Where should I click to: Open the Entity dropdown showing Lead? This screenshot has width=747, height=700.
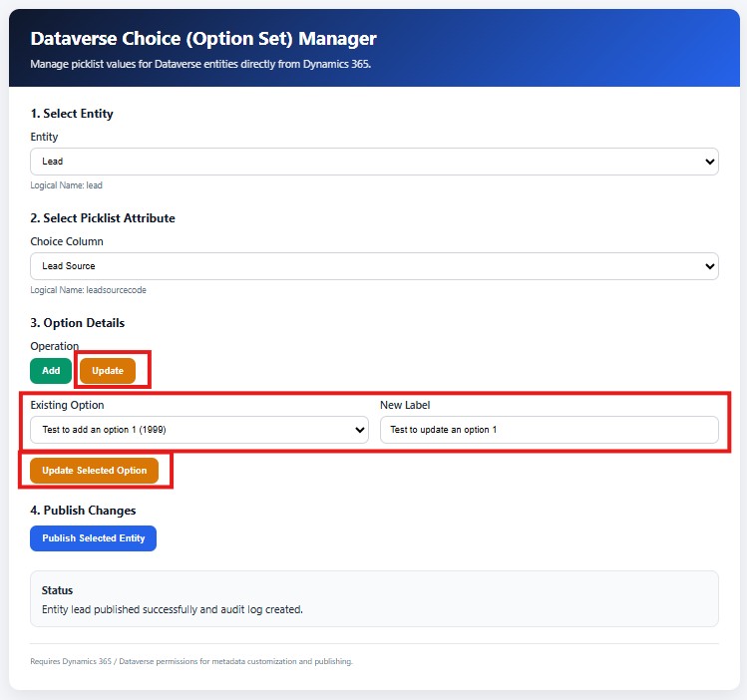point(374,162)
